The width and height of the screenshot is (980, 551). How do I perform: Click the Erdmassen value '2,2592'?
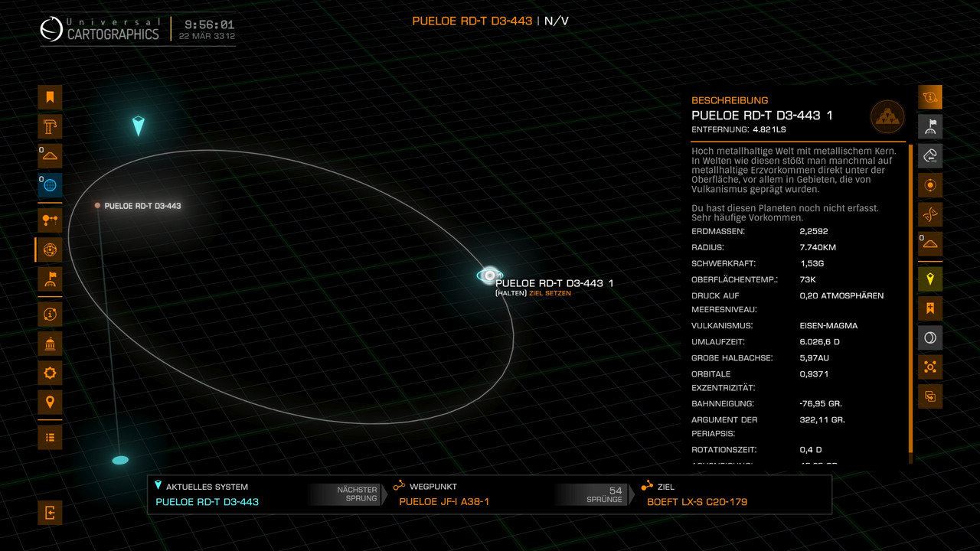[x=814, y=231]
